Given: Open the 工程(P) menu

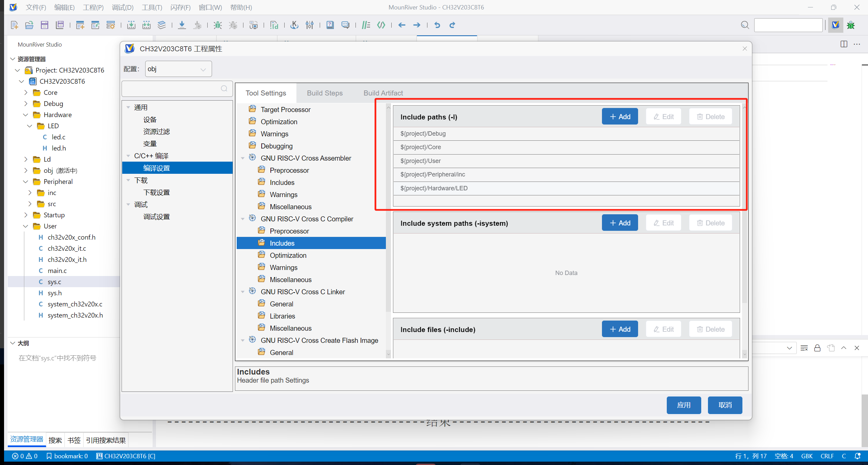Looking at the screenshot, I should pyautogui.click(x=93, y=7).
